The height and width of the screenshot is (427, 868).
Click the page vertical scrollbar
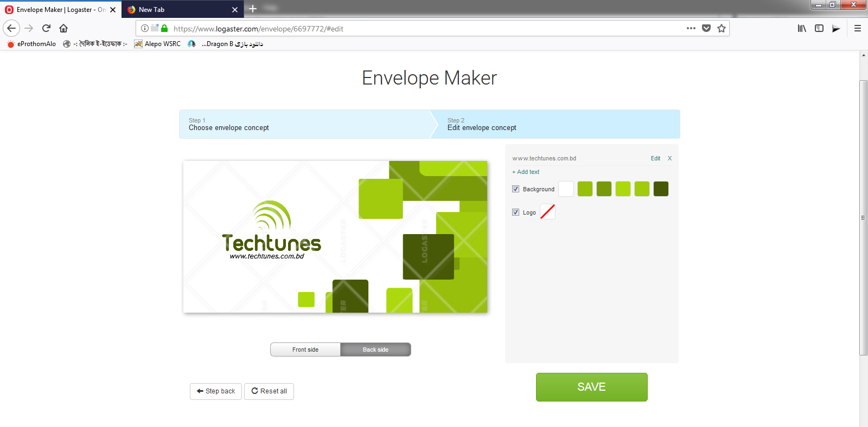[x=863, y=217]
